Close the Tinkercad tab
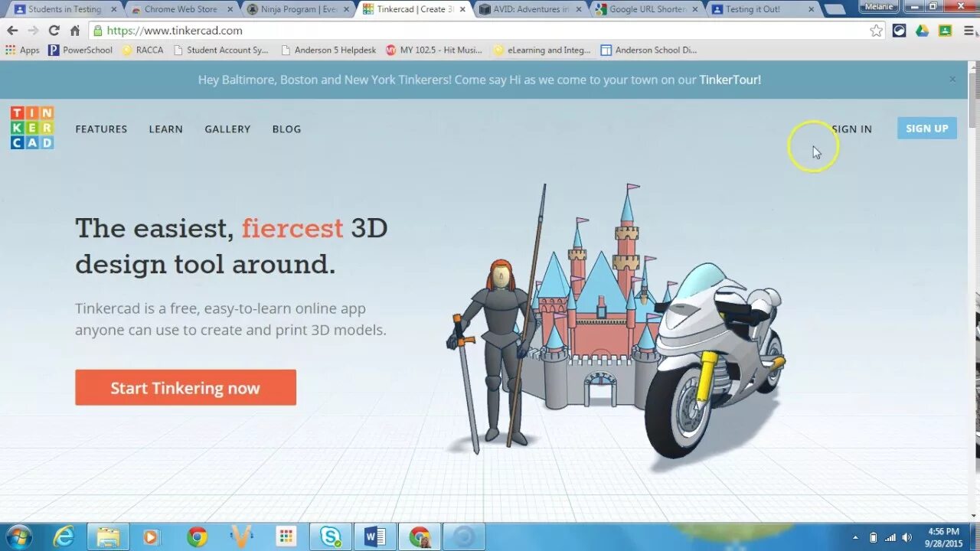Screen dimensions: 980x551 tap(462, 9)
